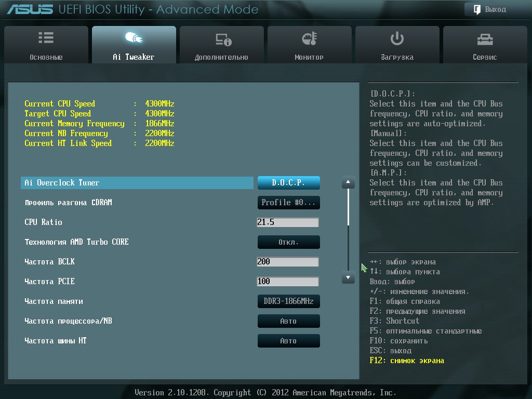
Task: Click the ESC: выход hint
Action: [x=391, y=351]
